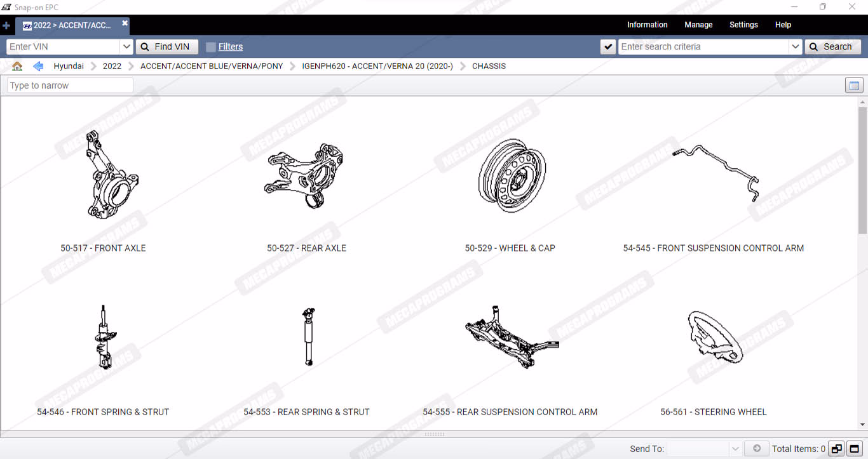The height and width of the screenshot is (459, 868).
Task: Click the Find VIN button
Action: (x=166, y=47)
